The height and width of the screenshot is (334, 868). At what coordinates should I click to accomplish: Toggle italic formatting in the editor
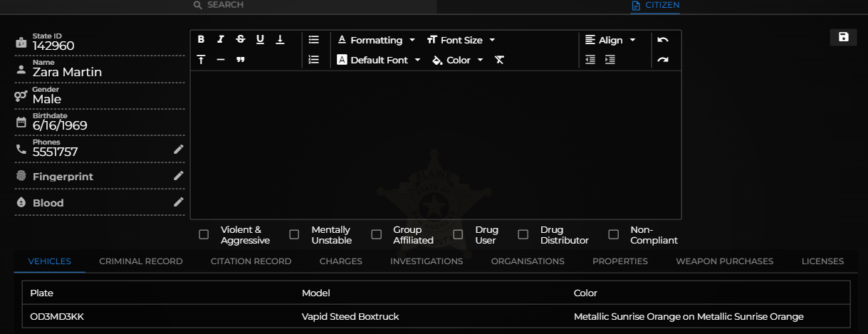221,40
